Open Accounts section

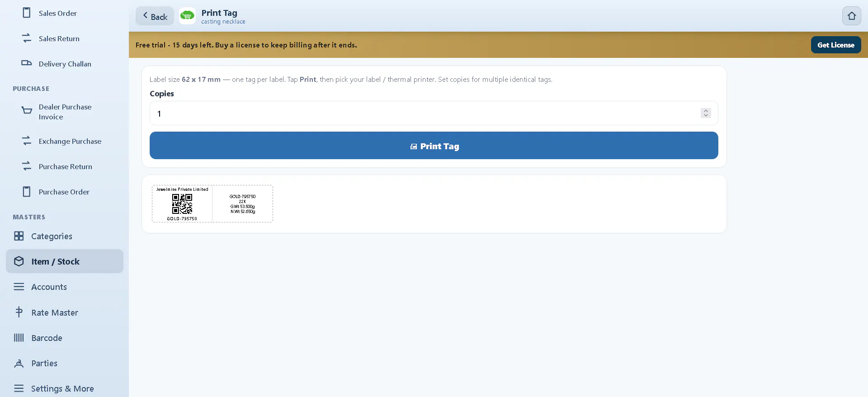[64, 287]
